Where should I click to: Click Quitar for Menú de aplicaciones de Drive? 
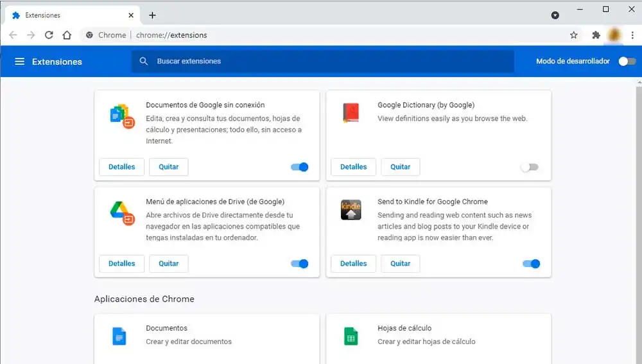click(x=169, y=264)
